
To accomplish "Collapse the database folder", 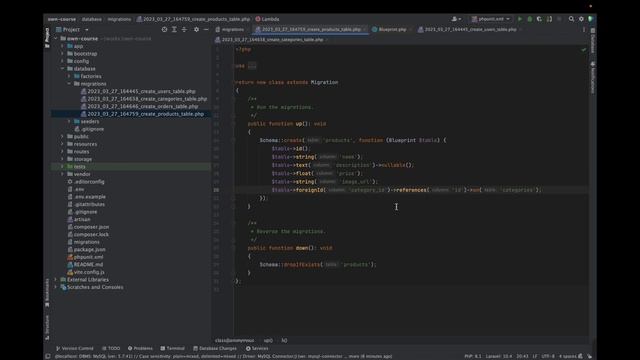I will 62,69.
